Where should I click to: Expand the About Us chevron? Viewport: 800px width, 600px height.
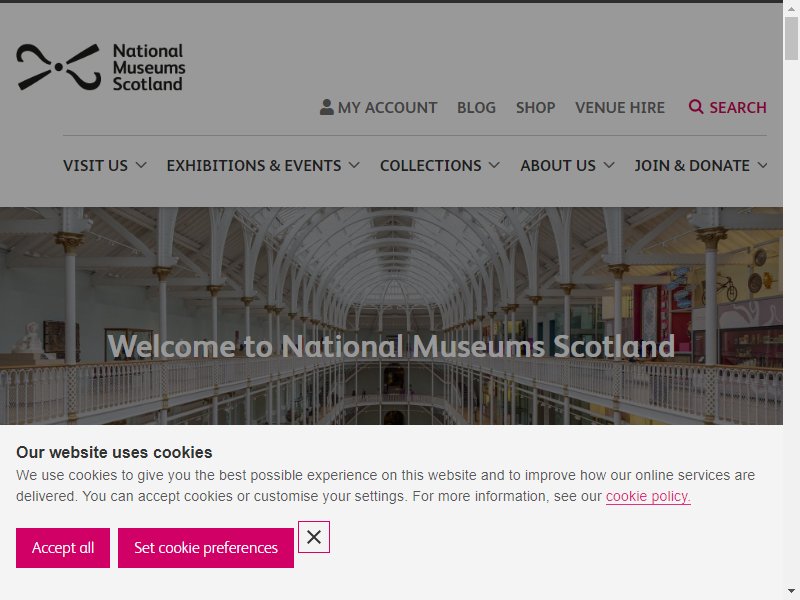(x=609, y=165)
